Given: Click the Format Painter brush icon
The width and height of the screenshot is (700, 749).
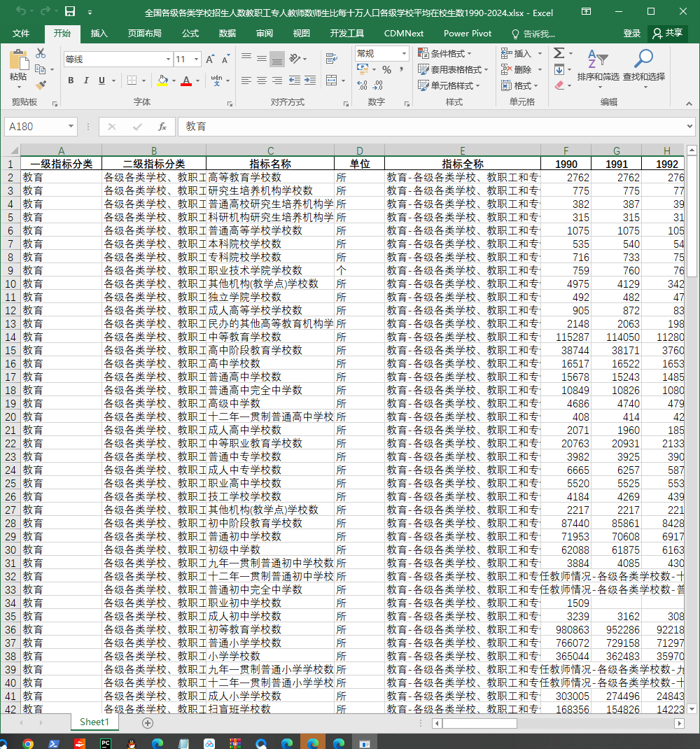Looking at the screenshot, I should click(41, 85).
